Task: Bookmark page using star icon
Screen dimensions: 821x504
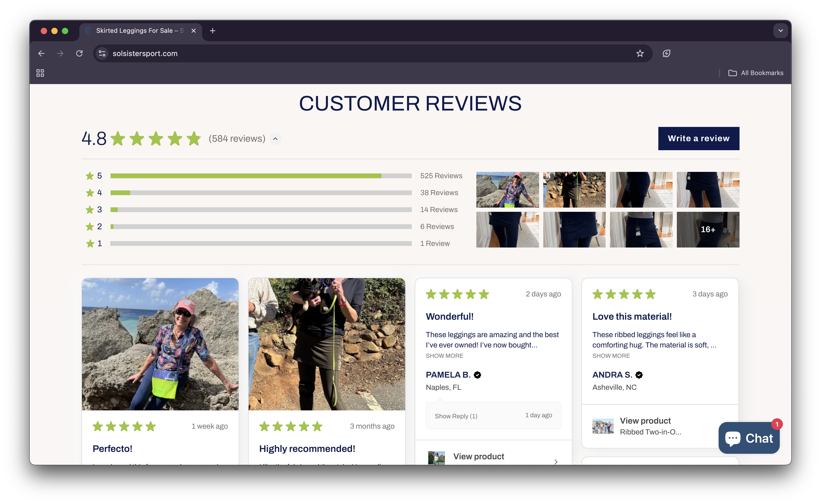Action: click(x=640, y=53)
